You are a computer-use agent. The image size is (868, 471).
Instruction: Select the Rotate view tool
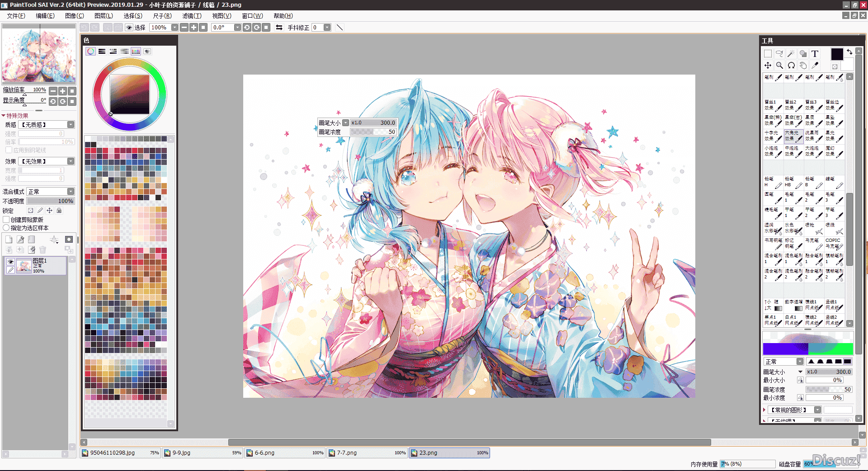point(791,66)
